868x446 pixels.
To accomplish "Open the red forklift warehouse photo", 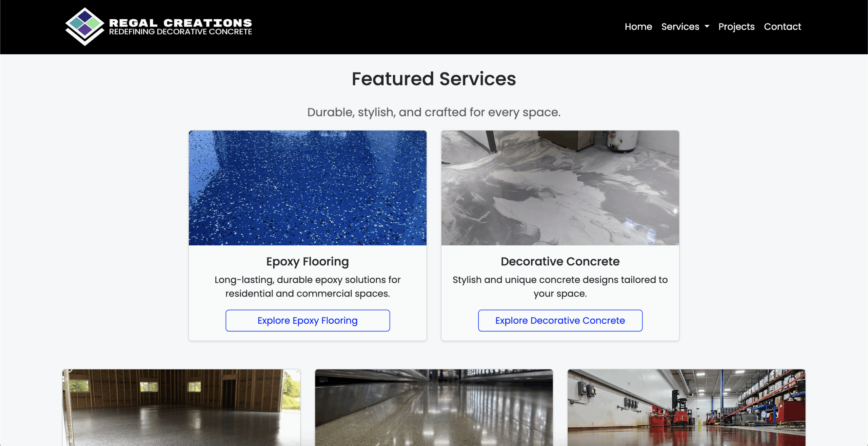I will (687, 407).
